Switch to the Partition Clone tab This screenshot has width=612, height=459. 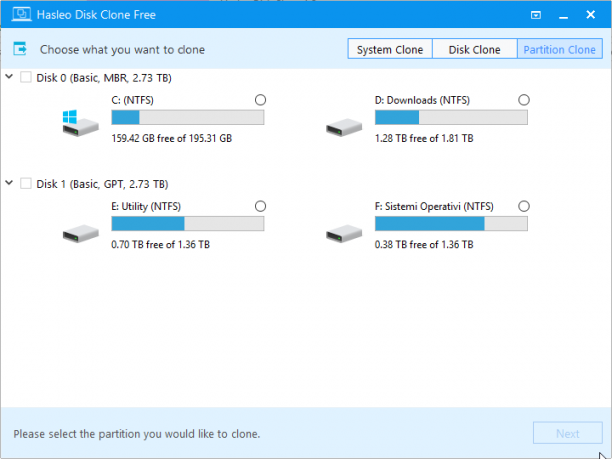(559, 49)
